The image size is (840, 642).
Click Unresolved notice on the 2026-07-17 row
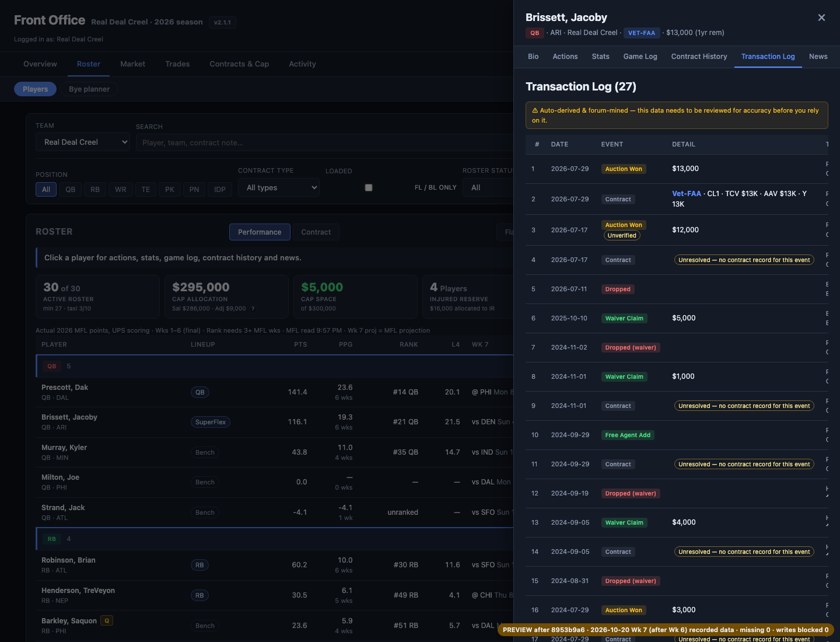pos(744,260)
